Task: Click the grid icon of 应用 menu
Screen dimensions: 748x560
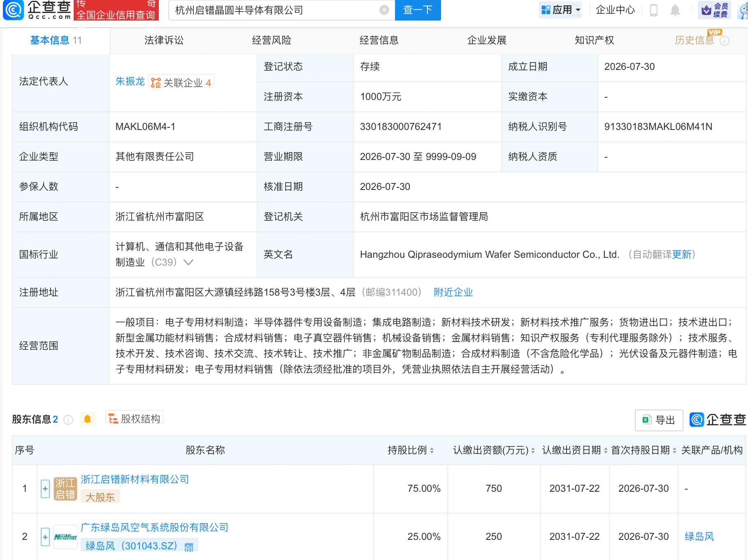Action: pos(546,10)
